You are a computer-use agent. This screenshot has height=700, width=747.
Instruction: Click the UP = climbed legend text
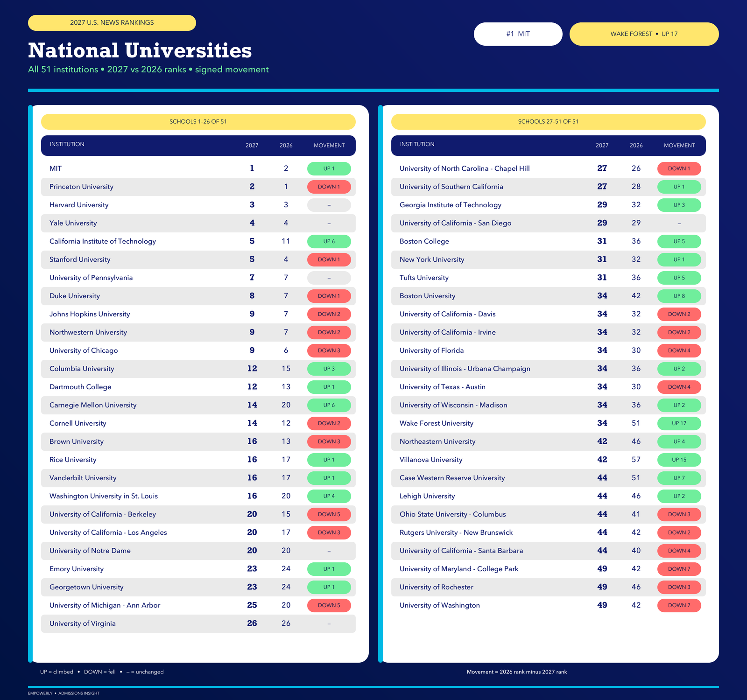pos(56,672)
